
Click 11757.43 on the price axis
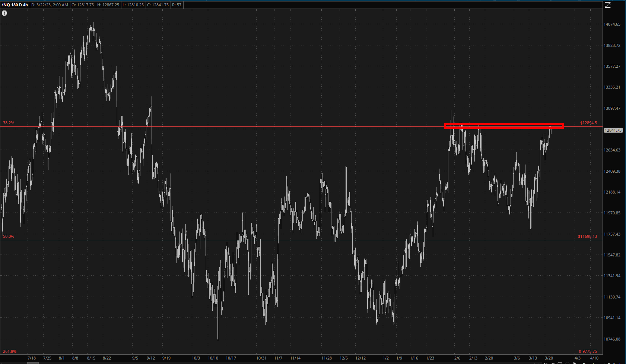612,234
